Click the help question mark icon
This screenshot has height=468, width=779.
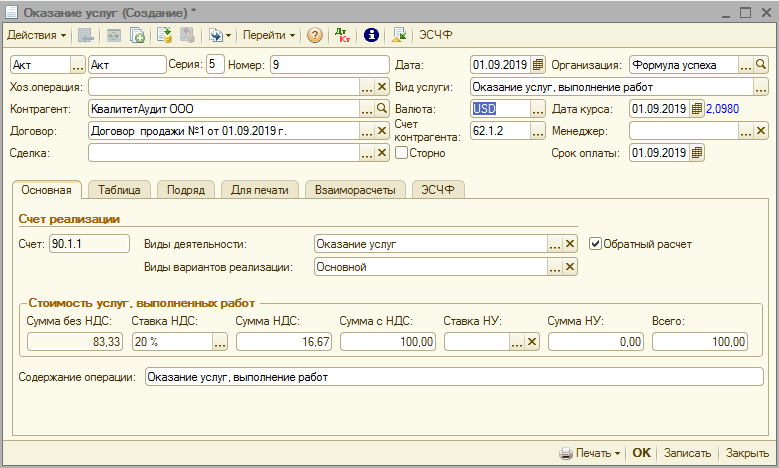pos(315,35)
